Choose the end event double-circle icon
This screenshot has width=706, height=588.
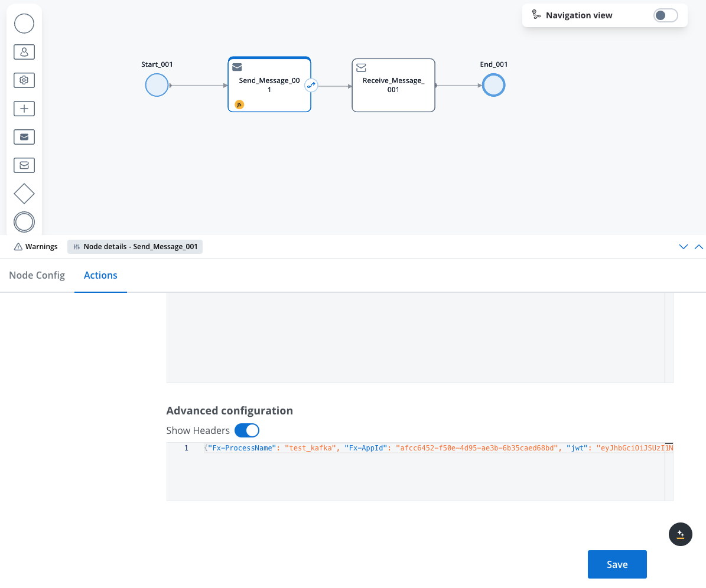[x=24, y=222]
